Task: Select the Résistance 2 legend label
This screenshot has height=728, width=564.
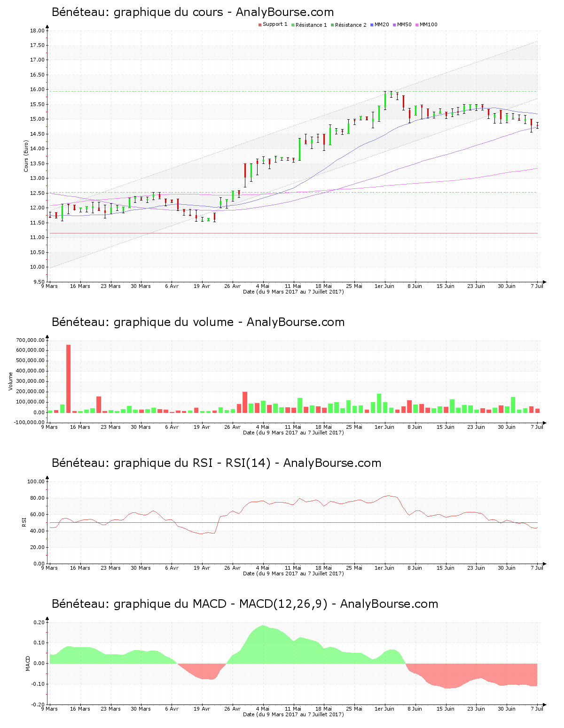Action: [x=351, y=25]
